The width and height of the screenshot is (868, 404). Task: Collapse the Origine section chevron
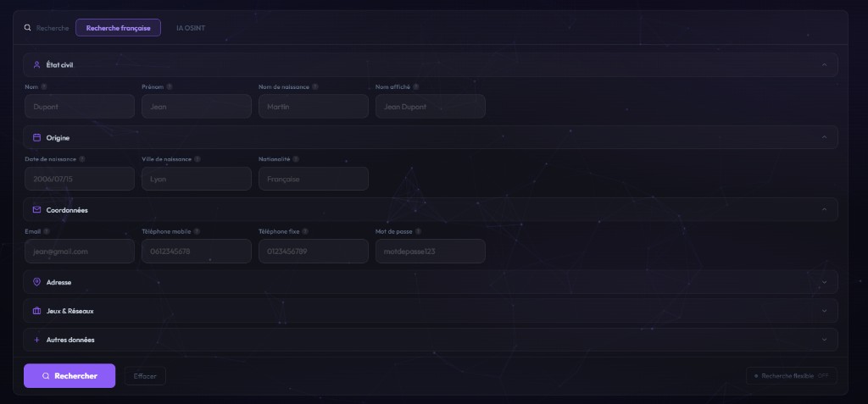click(x=824, y=137)
